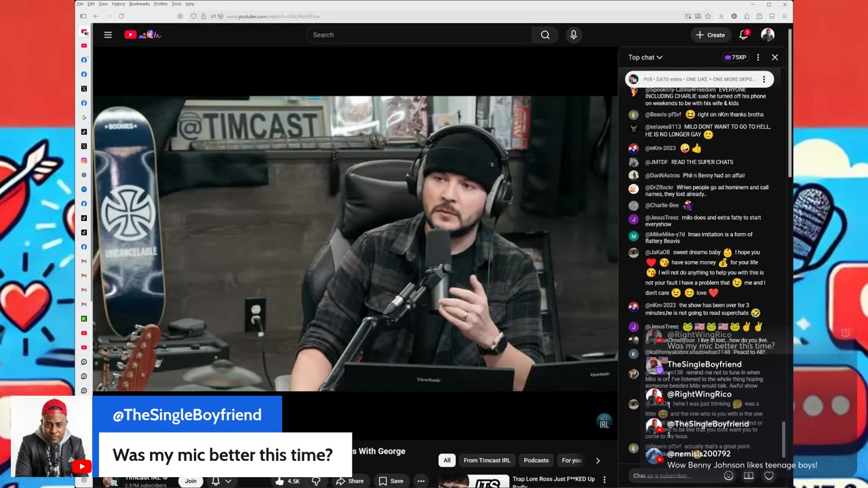Focus the YouTube Search field
This screenshot has height=488, width=868.
[418, 35]
